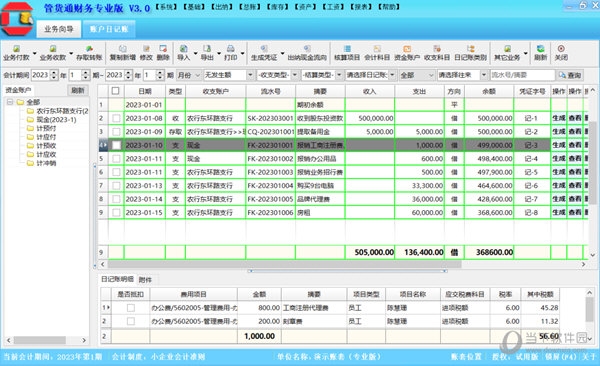Click 查看 on the 记-8 row

(575, 212)
